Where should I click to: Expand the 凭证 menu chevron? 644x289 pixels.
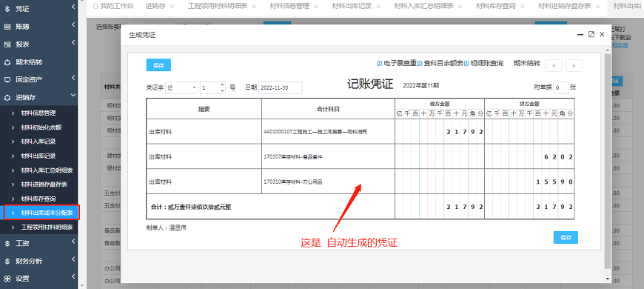73,7
